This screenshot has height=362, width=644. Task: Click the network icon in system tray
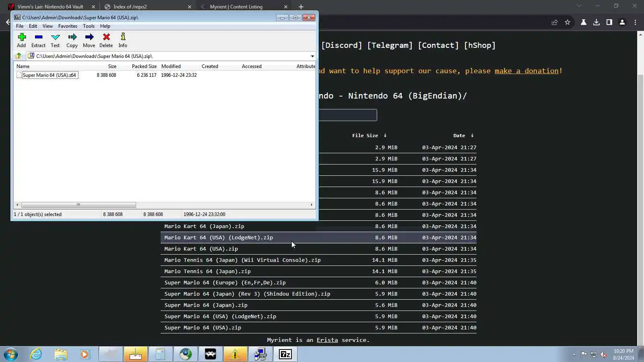[594, 354]
